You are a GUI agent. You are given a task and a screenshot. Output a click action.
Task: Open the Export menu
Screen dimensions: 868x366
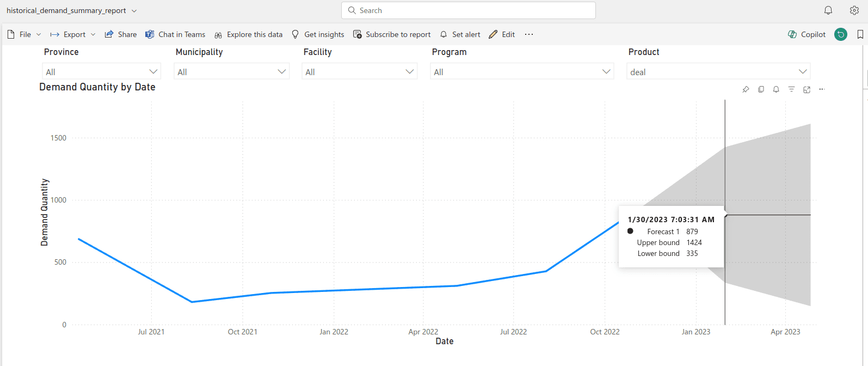[x=73, y=34]
